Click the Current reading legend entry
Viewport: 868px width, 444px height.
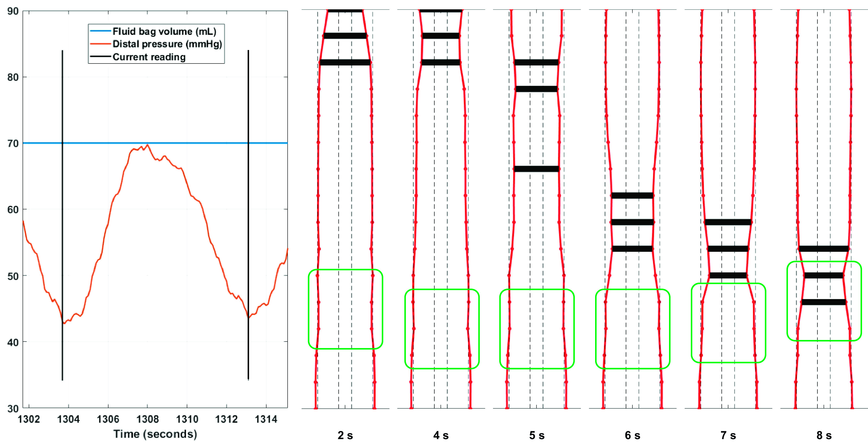pyautogui.click(x=149, y=57)
